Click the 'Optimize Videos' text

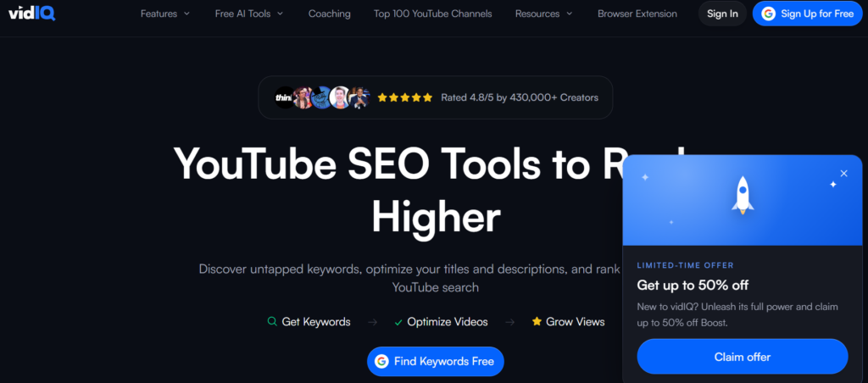coord(448,321)
